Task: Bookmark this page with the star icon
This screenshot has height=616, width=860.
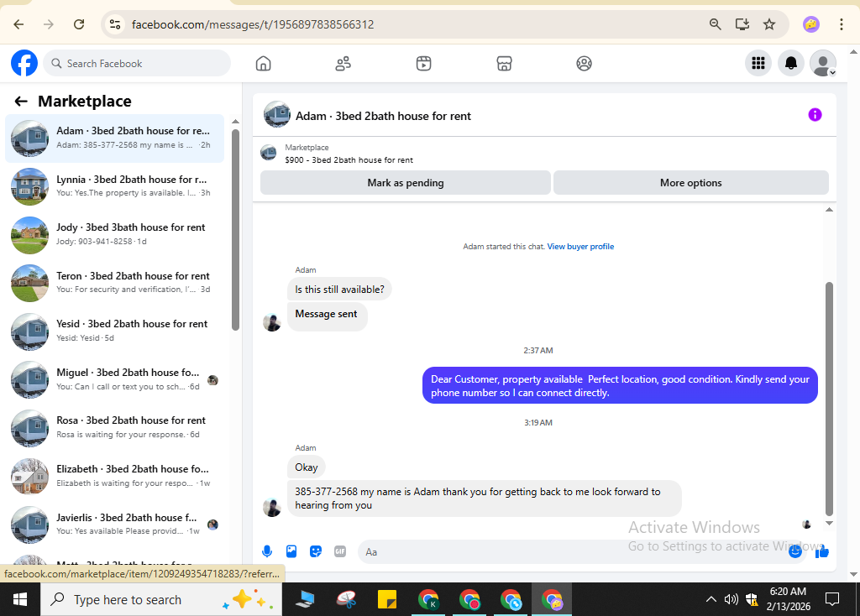Action: tap(769, 24)
